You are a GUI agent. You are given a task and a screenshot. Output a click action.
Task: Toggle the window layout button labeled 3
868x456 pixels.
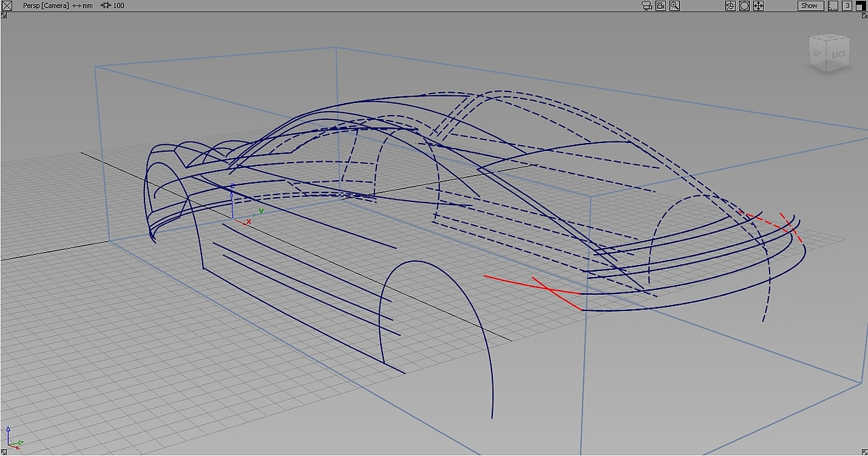847,5
